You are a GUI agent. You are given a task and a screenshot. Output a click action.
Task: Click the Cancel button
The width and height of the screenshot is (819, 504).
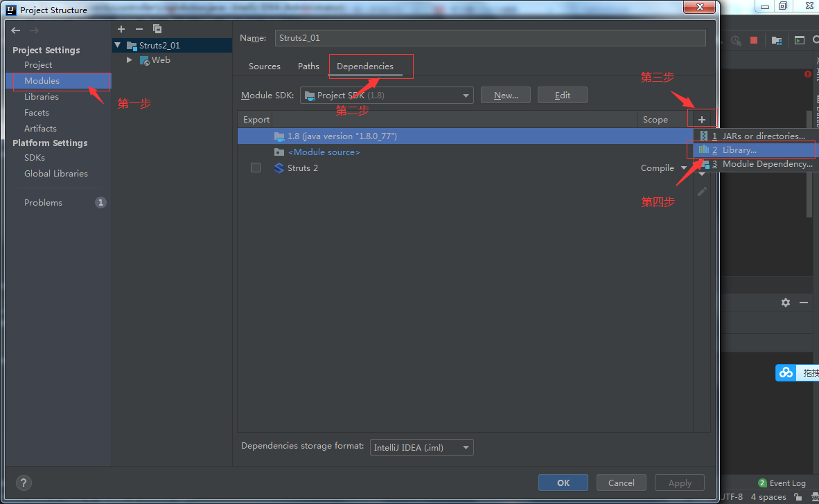coord(621,483)
